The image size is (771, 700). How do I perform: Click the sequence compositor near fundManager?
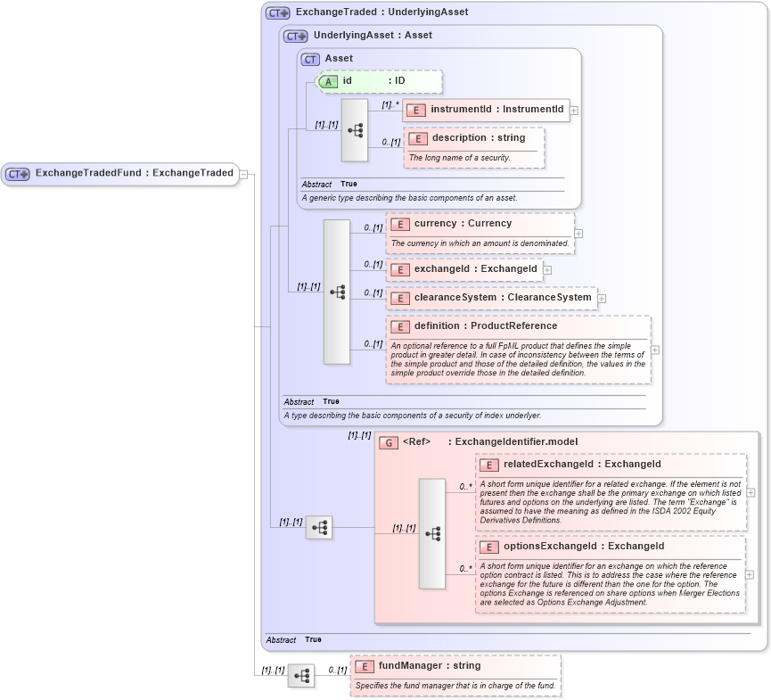click(x=302, y=676)
